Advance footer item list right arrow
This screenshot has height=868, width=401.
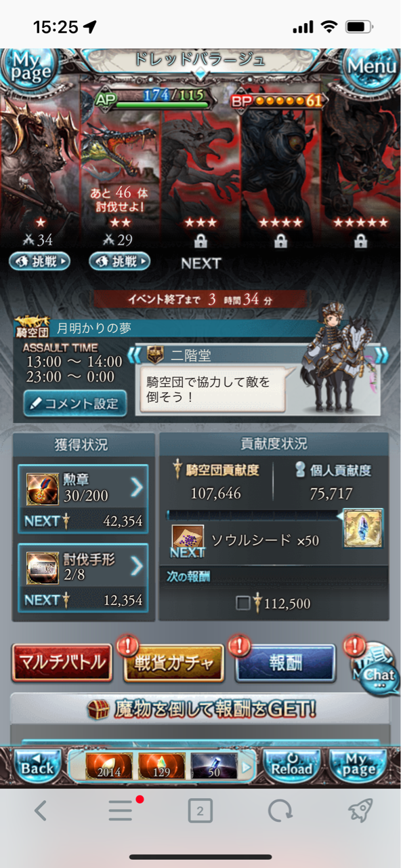247,766
